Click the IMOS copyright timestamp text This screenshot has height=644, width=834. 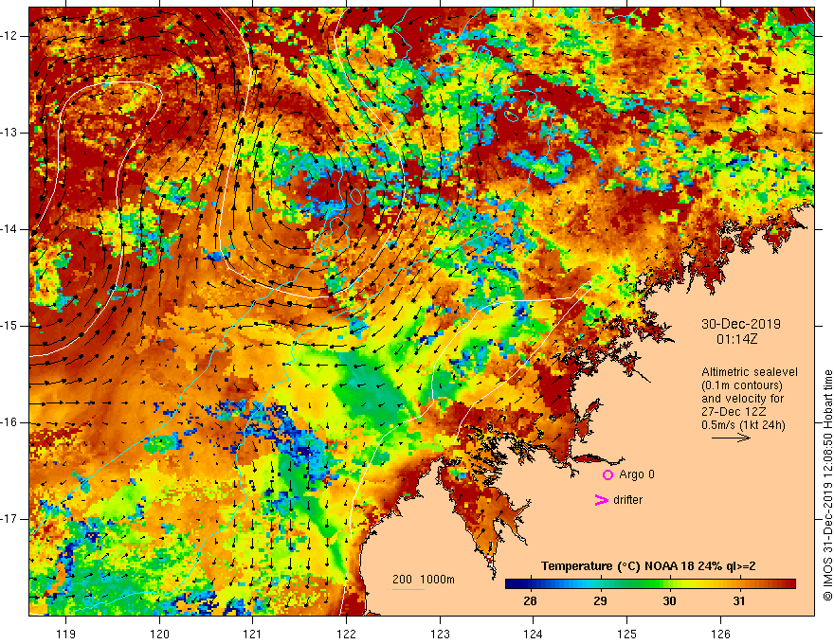click(x=827, y=486)
